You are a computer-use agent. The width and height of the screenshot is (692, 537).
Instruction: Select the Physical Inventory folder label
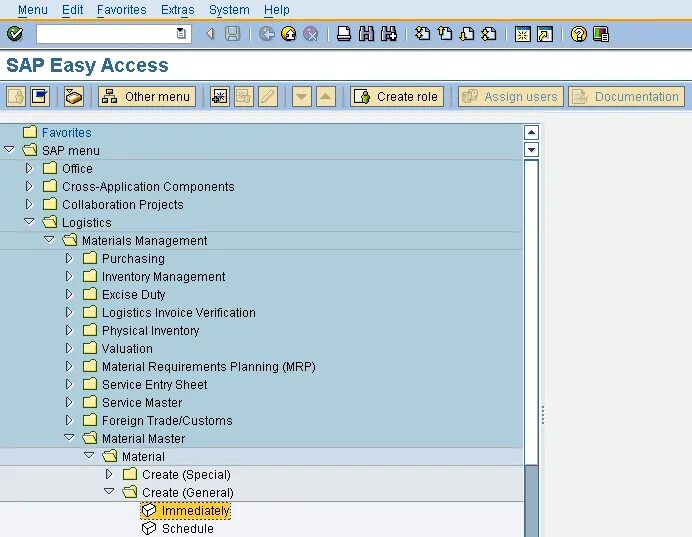tap(150, 330)
